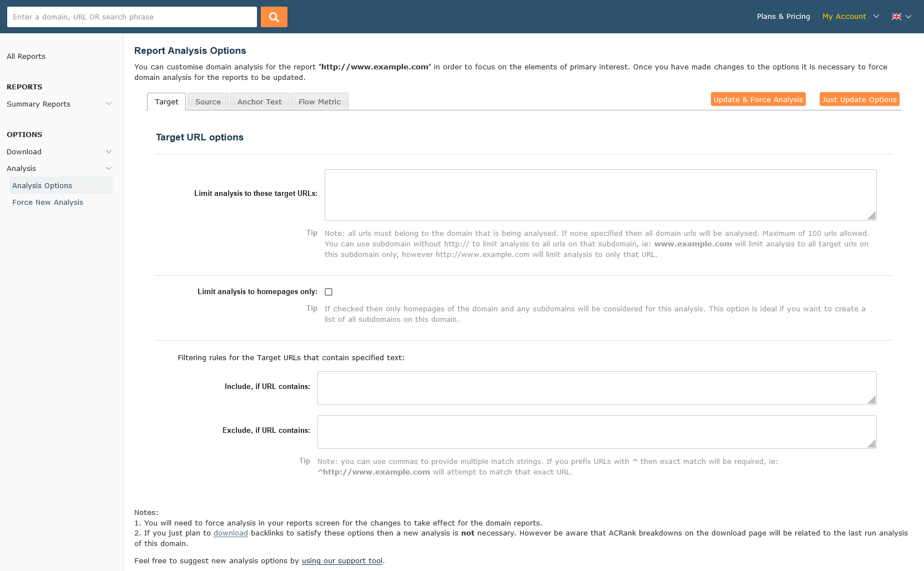Select the Target tab
924x571 pixels.
[x=166, y=102]
